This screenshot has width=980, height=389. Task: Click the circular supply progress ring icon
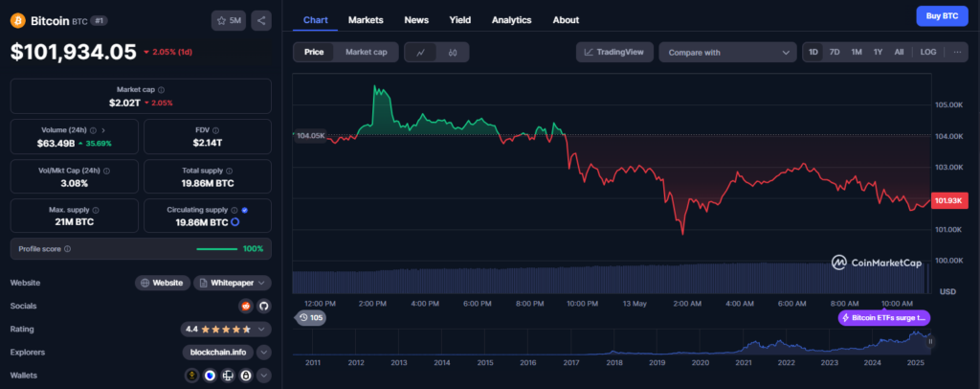coord(234,222)
